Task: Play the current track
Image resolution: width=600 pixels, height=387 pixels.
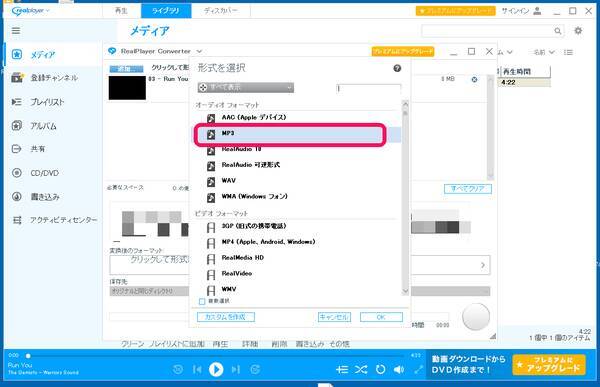Action: point(216,369)
